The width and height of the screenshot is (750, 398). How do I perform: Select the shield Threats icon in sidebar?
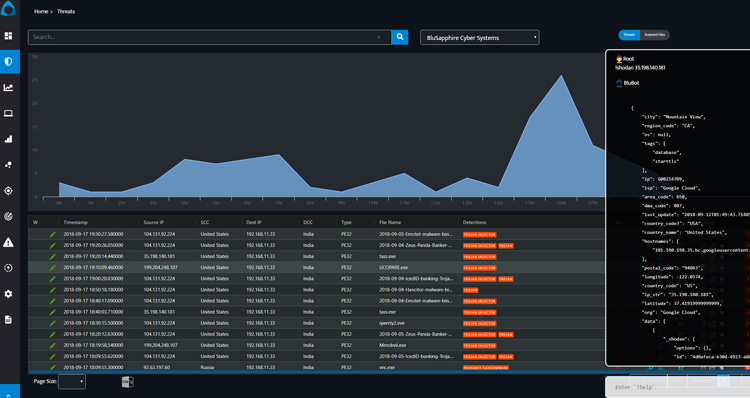point(8,62)
